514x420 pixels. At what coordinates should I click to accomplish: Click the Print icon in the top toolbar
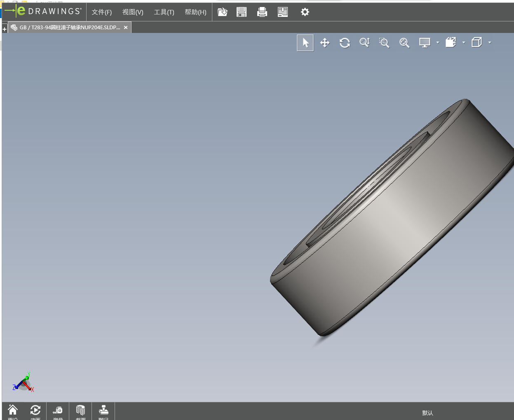tap(262, 12)
